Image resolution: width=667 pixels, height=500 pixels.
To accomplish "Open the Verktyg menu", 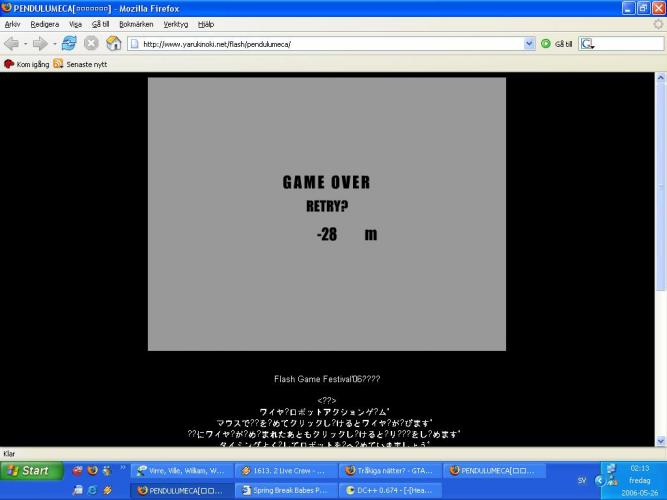I will [x=175, y=23].
